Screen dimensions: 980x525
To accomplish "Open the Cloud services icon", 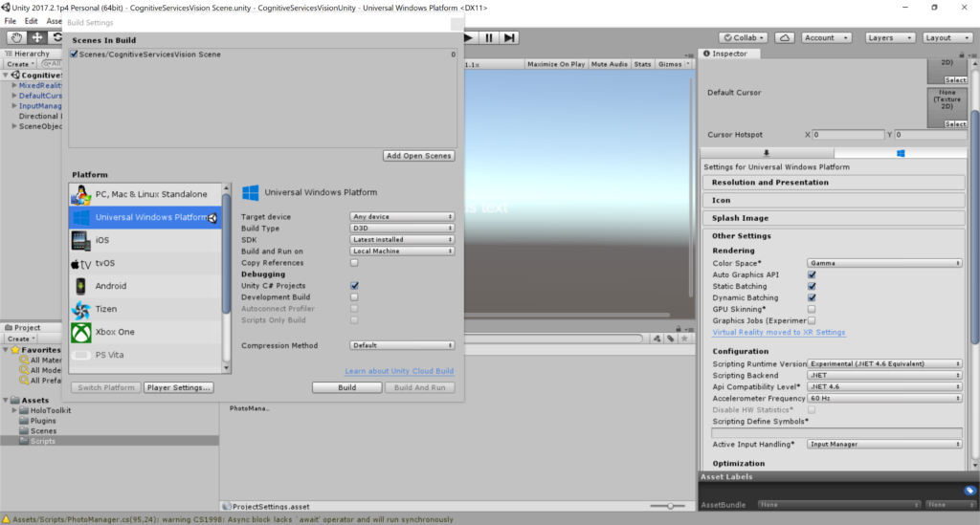I will tap(785, 37).
